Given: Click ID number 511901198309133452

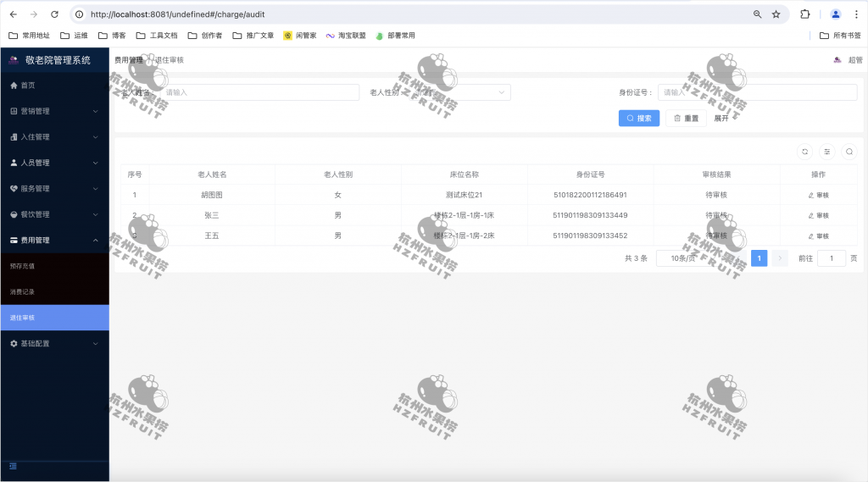Looking at the screenshot, I should pyautogui.click(x=590, y=235).
